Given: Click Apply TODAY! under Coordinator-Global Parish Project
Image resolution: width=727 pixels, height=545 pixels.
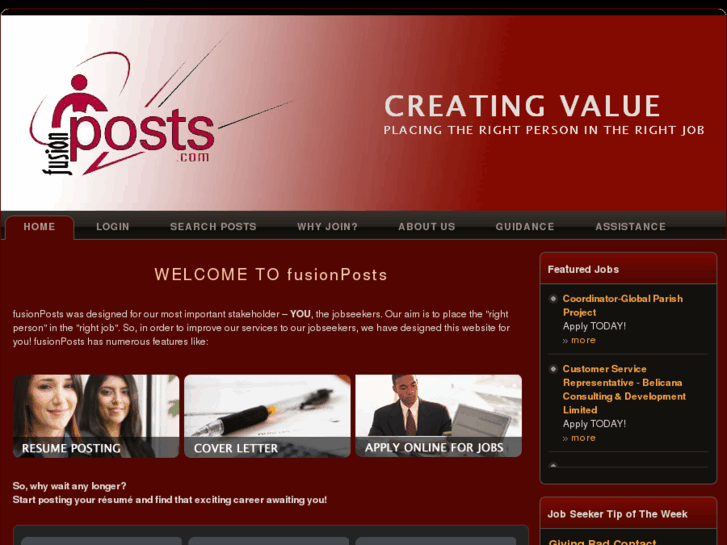Looking at the screenshot, I should pos(594,326).
